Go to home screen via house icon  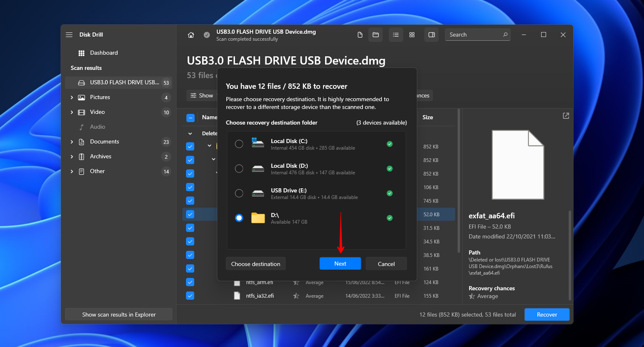point(191,35)
